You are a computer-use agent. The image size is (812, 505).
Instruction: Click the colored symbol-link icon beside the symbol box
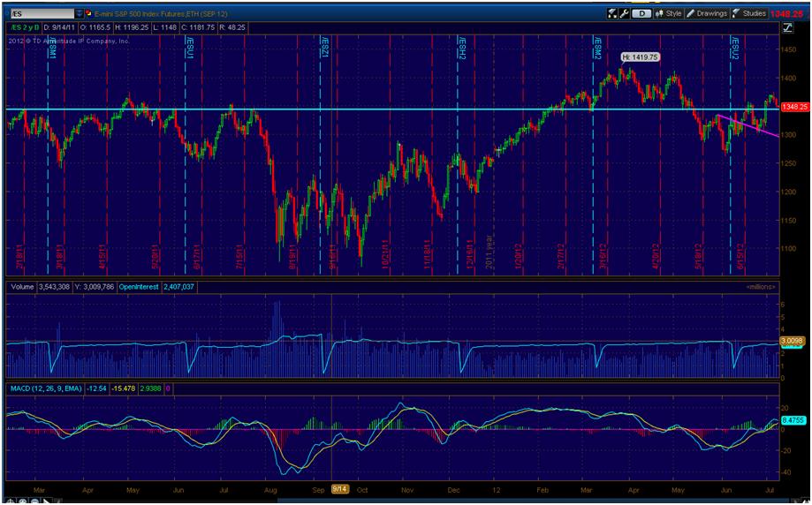coord(88,13)
